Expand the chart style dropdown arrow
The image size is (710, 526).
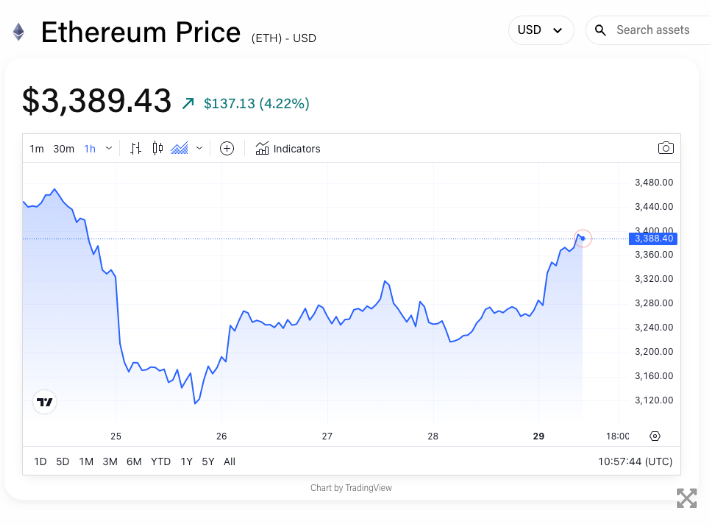click(199, 148)
